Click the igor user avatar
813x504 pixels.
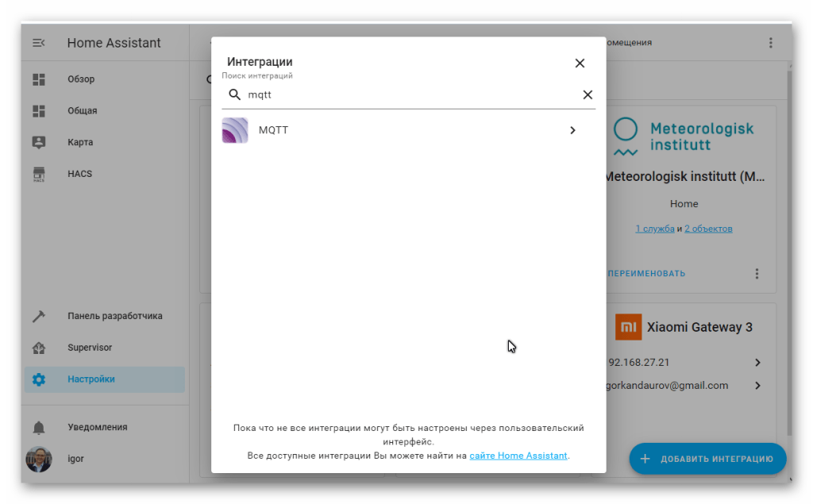pos(38,459)
